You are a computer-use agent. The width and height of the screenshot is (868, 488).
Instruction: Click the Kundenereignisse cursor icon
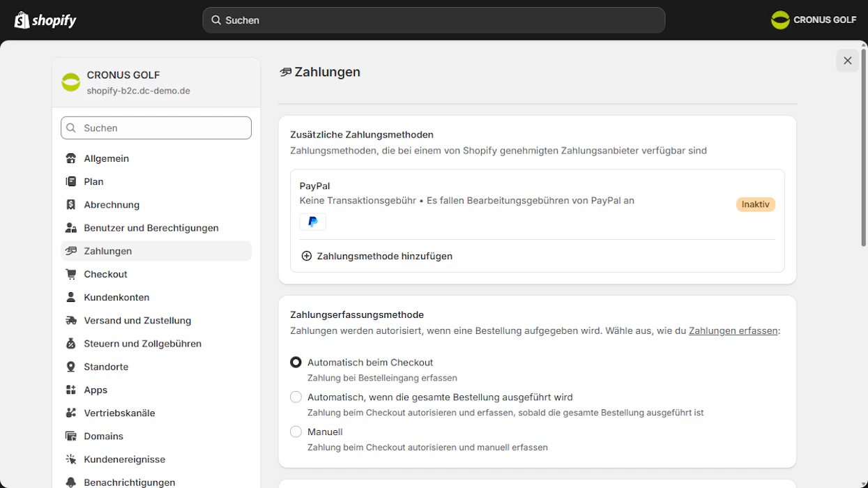70,459
